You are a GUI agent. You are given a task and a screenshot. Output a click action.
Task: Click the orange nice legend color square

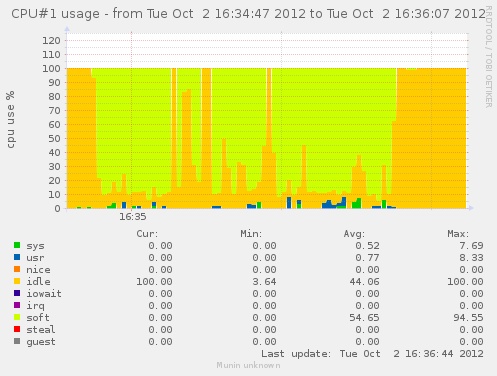pos(17,269)
